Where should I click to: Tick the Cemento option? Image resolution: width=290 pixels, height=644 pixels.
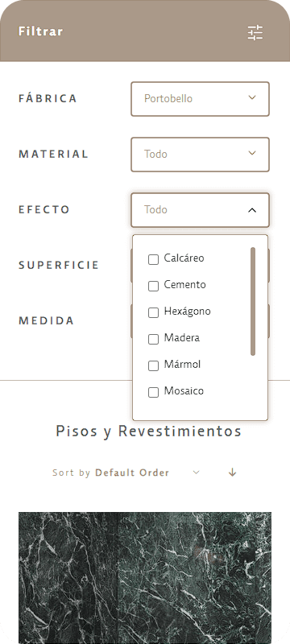pos(153,287)
